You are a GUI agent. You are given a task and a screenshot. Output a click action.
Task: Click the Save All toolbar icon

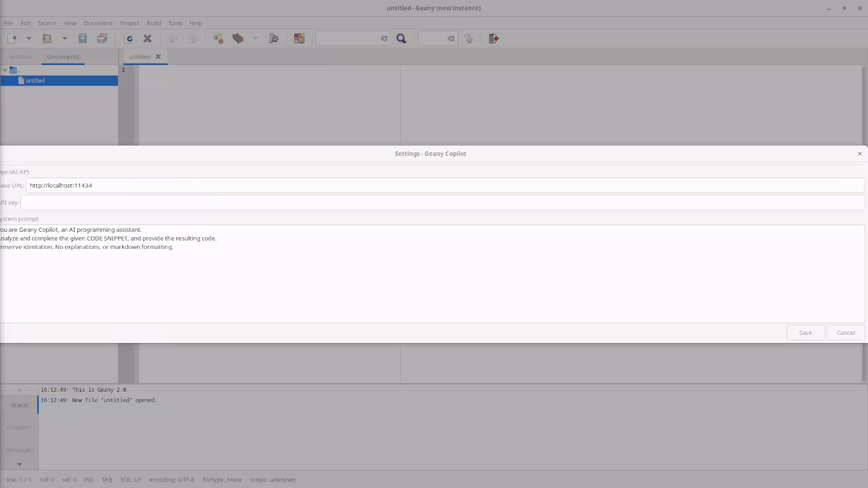coord(102,38)
